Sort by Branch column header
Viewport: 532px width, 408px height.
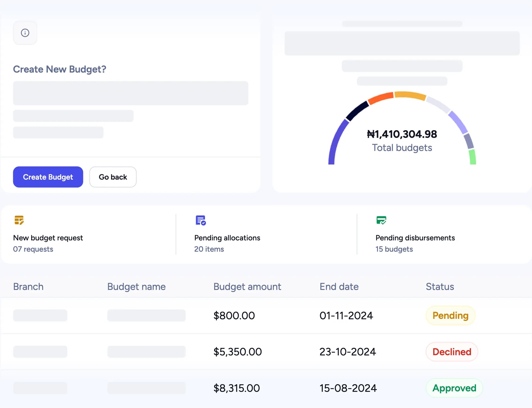click(28, 287)
